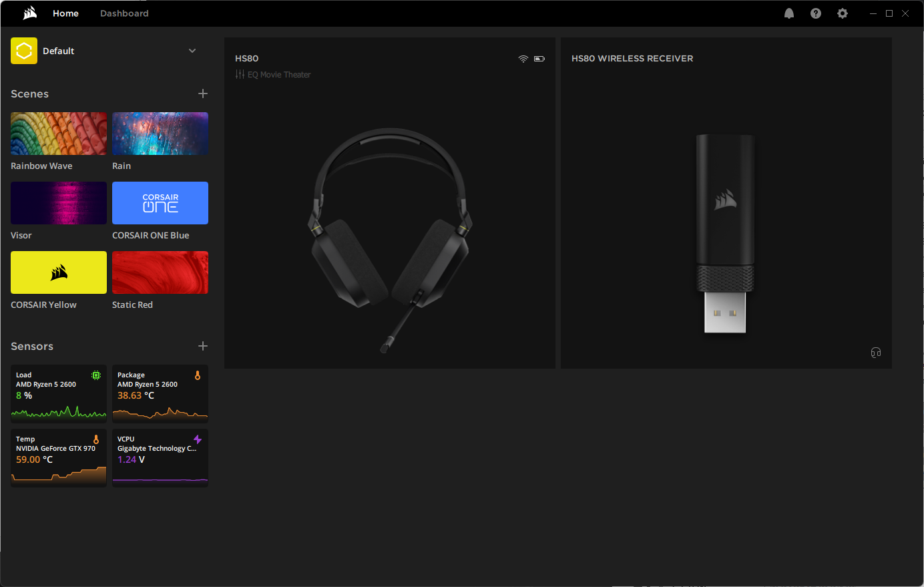
Task: Click the 1.24 V VCPU voltage value
Action: tap(131, 459)
